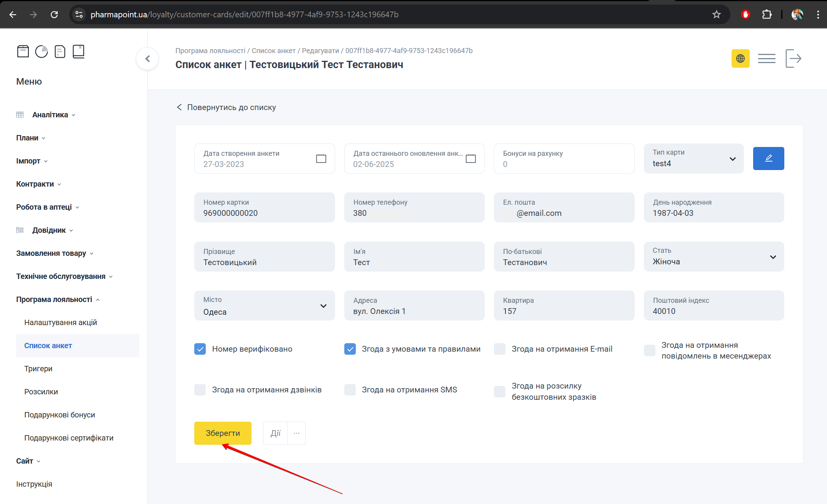
Task: Click the document icon in sidebar
Action: pos(60,51)
